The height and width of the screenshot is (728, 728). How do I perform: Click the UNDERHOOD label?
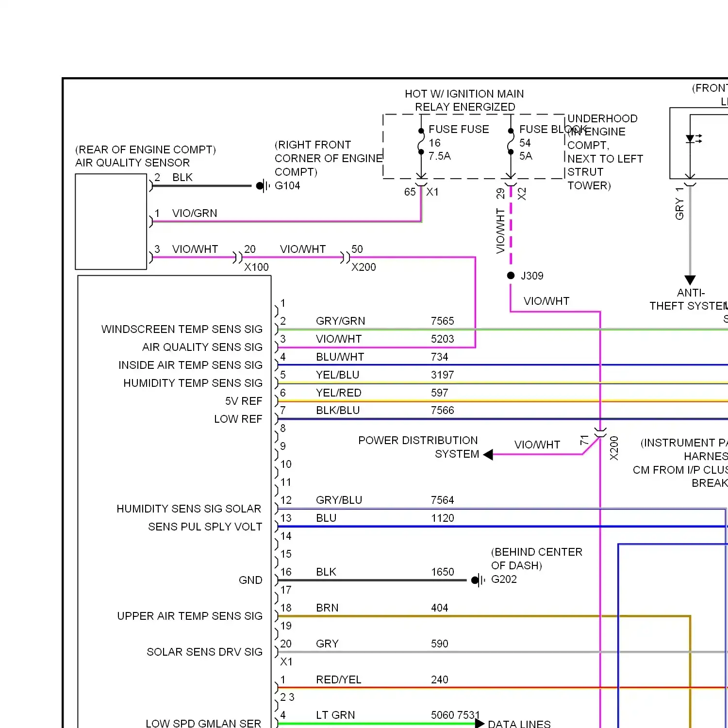tap(602, 118)
